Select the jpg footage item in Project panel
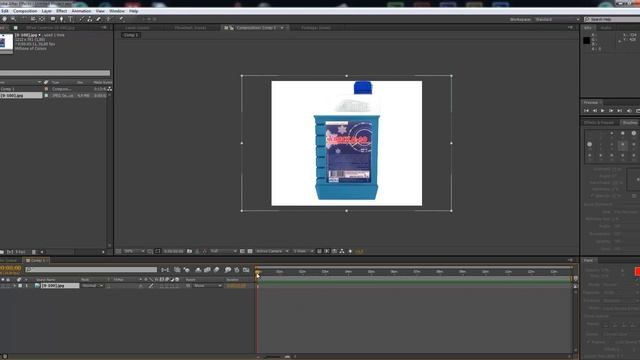The width and height of the screenshot is (640, 360). pos(21,95)
